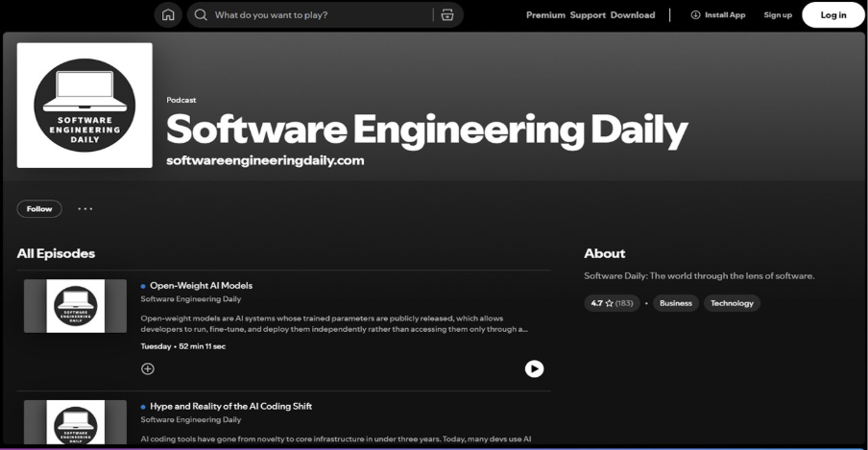The height and width of the screenshot is (450, 868).
Task: Click the Sign up button
Action: [x=778, y=15]
